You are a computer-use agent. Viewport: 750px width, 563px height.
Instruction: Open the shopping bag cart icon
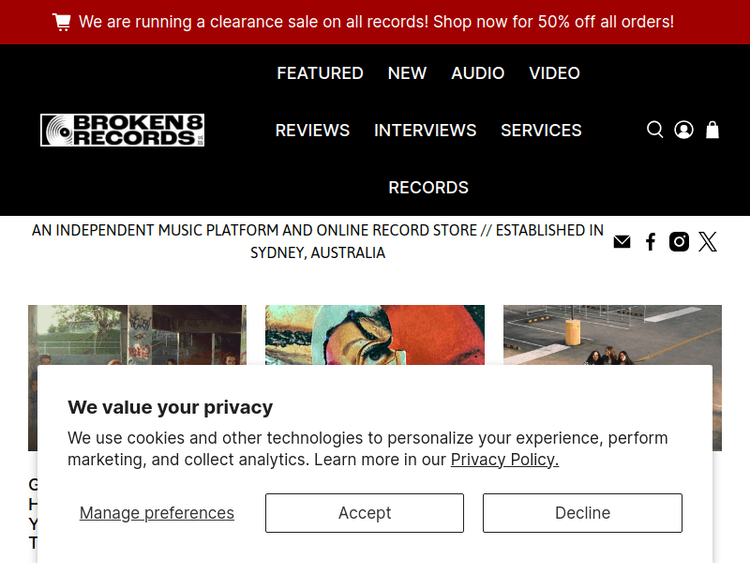(712, 130)
